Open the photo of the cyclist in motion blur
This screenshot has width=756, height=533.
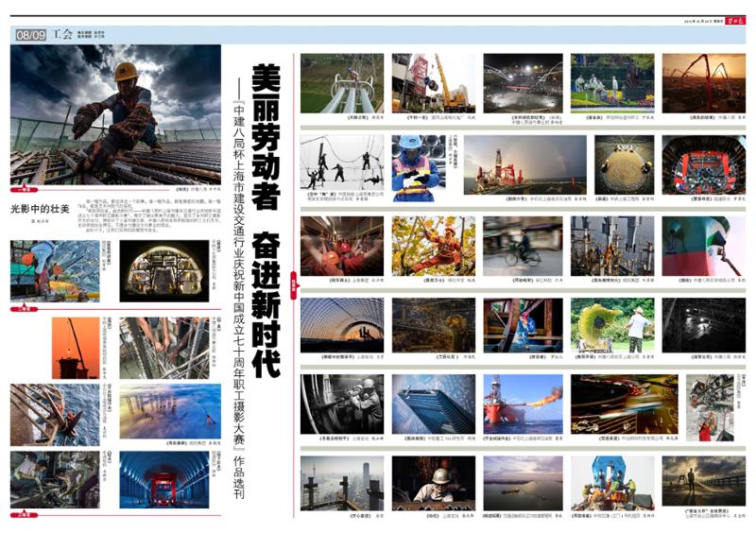point(523,246)
